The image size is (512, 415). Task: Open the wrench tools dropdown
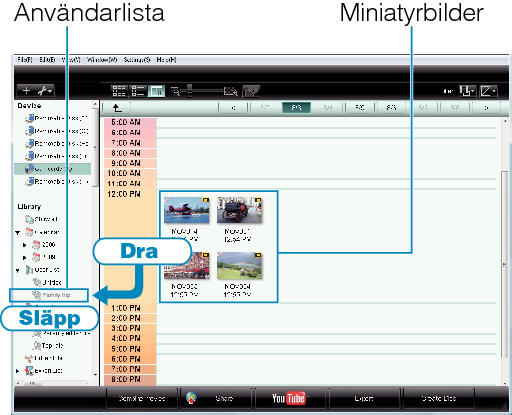click(45, 91)
